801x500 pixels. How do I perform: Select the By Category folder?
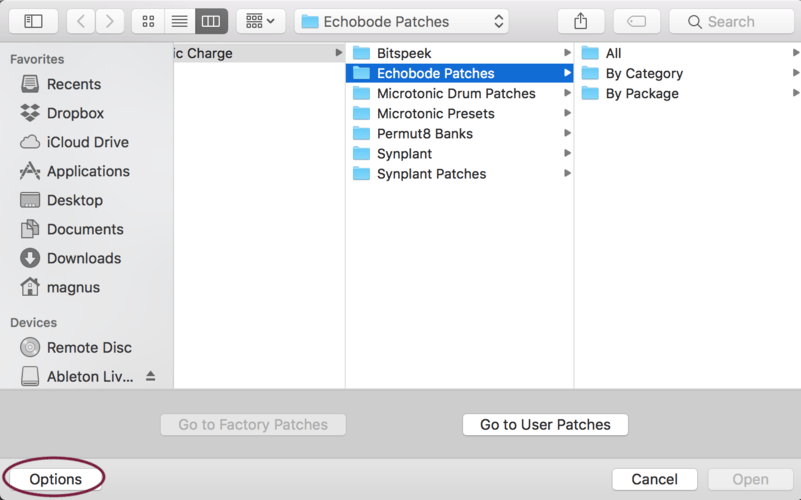[688, 73]
